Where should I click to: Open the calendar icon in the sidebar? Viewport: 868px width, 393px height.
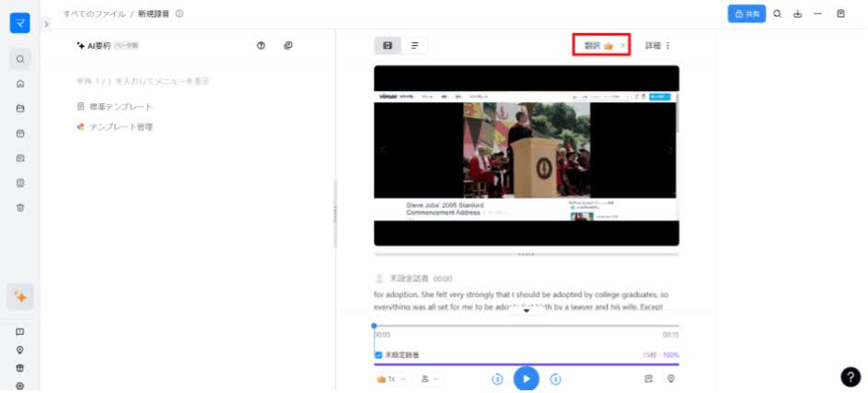coord(20,133)
